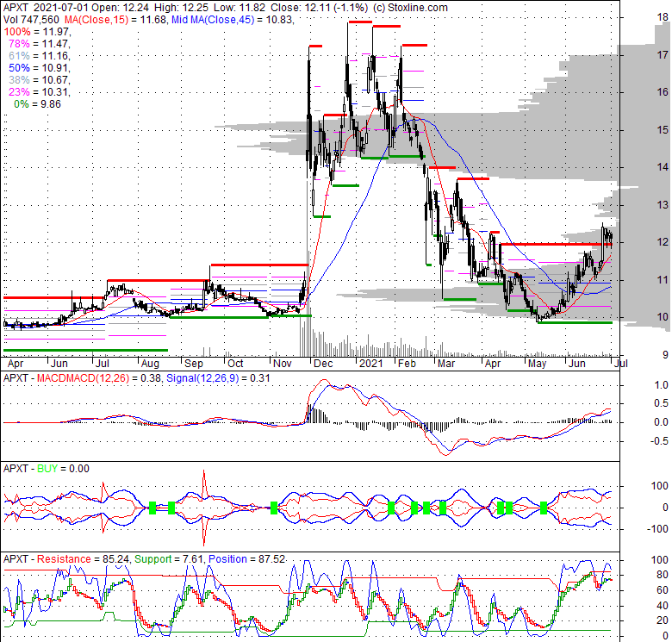
Task: Click the 'MA(Close,15) = 11.68' legend
Action: (x=115, y=20)
